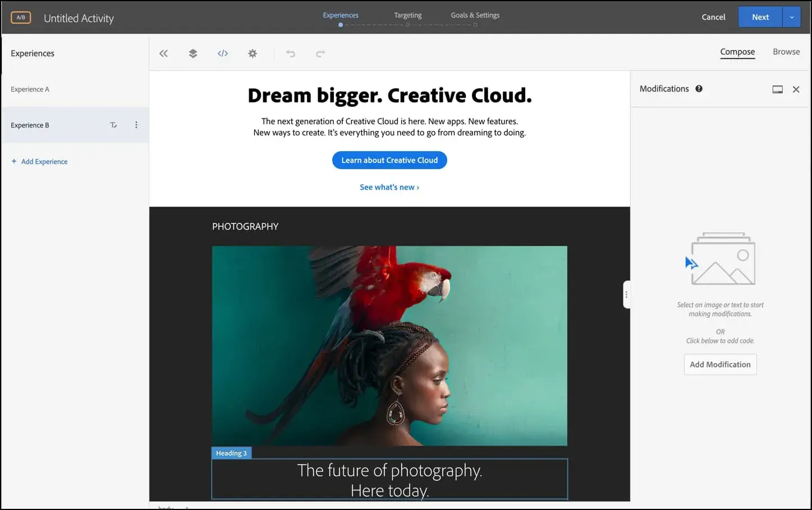Click the A/B activity type badge
Image resolution: width=812 pixels, height=510 pixels.
coord(21,17)
